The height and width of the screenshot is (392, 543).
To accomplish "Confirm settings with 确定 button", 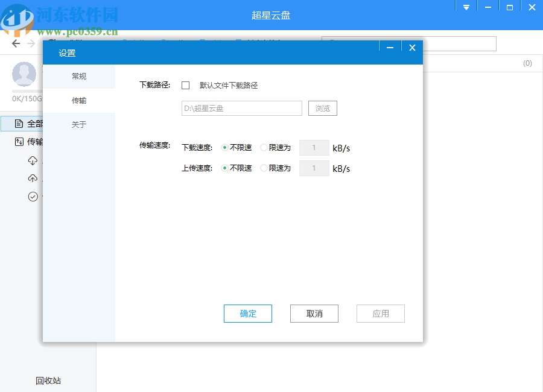I will tap(248, 314).
